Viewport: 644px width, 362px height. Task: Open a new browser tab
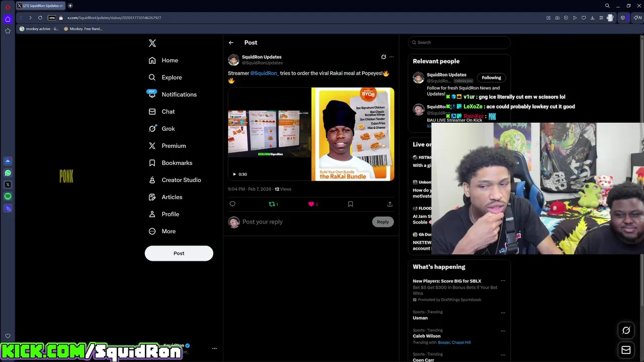[70, 6]
